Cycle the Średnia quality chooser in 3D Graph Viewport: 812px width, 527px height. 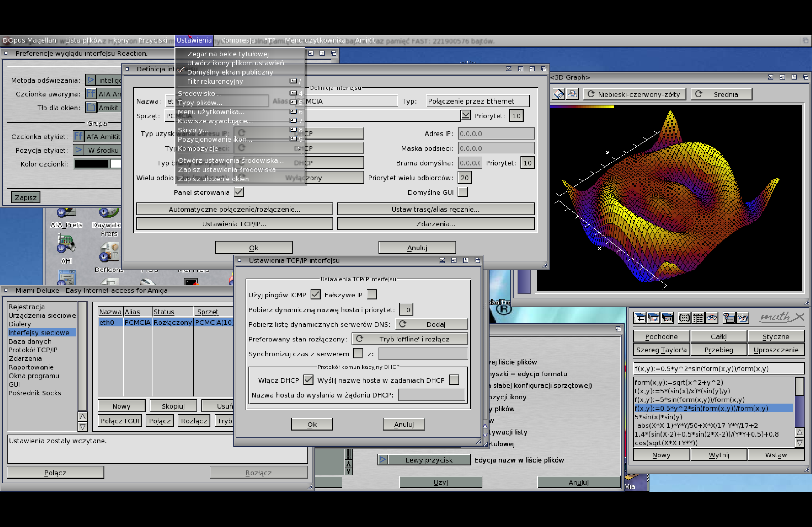click(x=721, y=94)
